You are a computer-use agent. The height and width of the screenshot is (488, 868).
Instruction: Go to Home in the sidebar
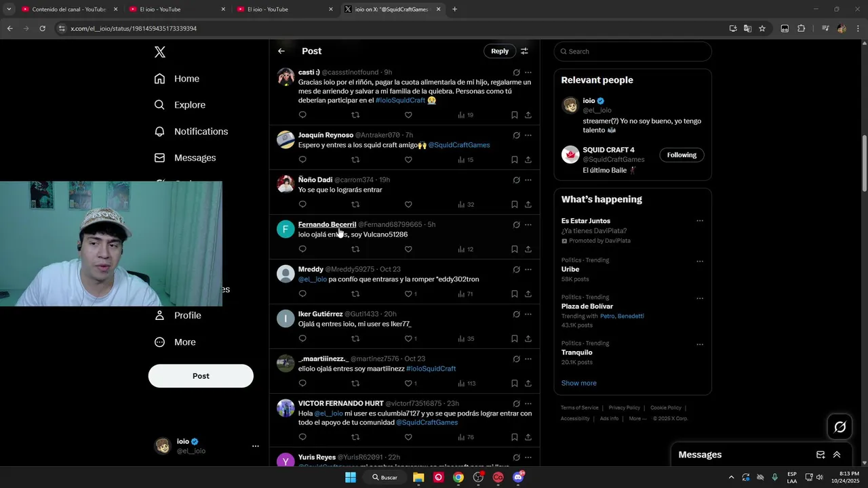(x=177, y=79)
